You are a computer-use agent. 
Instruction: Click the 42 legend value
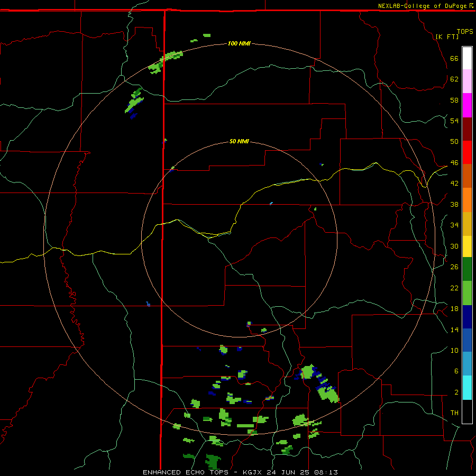454,184
